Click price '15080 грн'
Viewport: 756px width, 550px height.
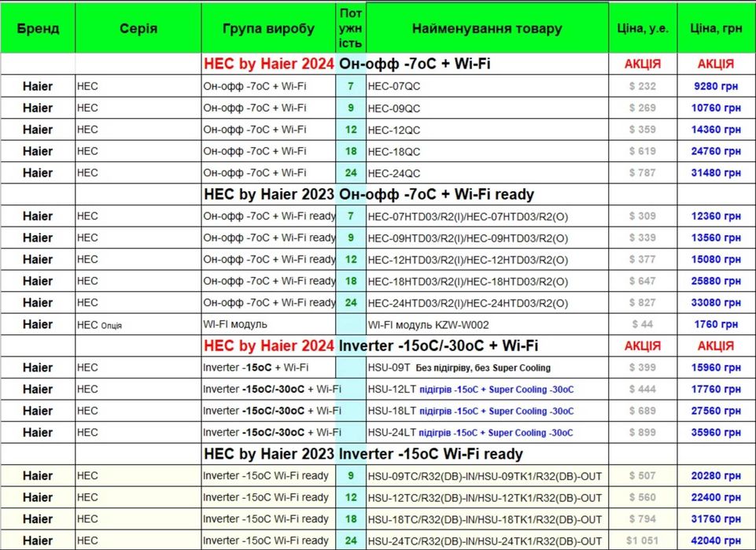[716, 260]
